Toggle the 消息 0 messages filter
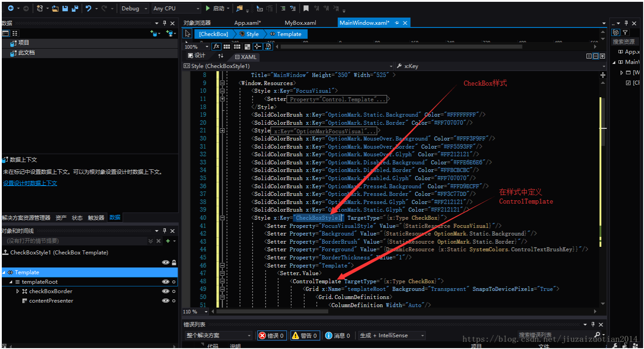This screenshot has height=349, width=644. click(x=337, y=335)
